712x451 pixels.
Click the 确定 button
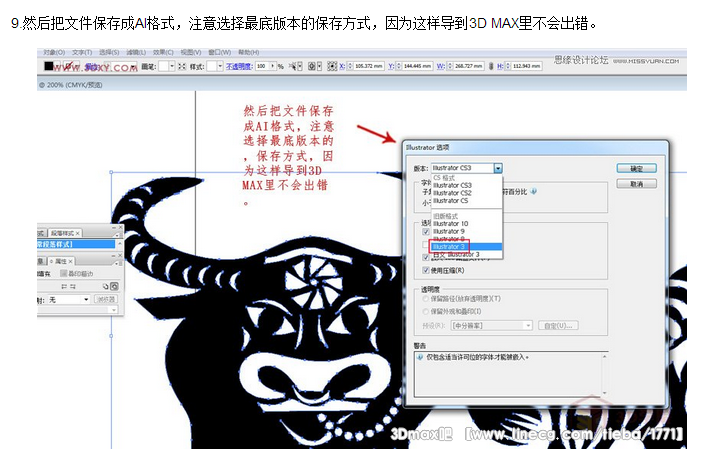637,169
